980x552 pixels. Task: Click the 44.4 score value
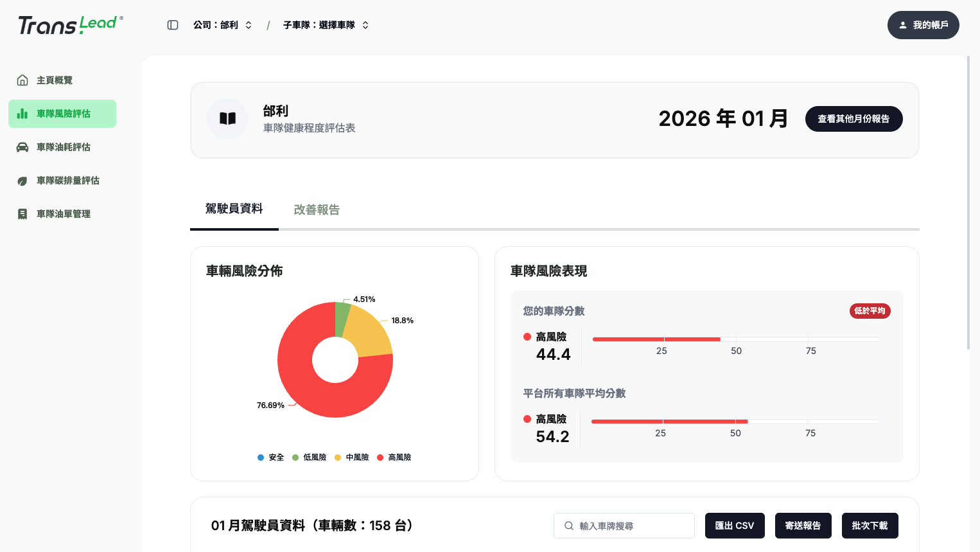[554, 355]
